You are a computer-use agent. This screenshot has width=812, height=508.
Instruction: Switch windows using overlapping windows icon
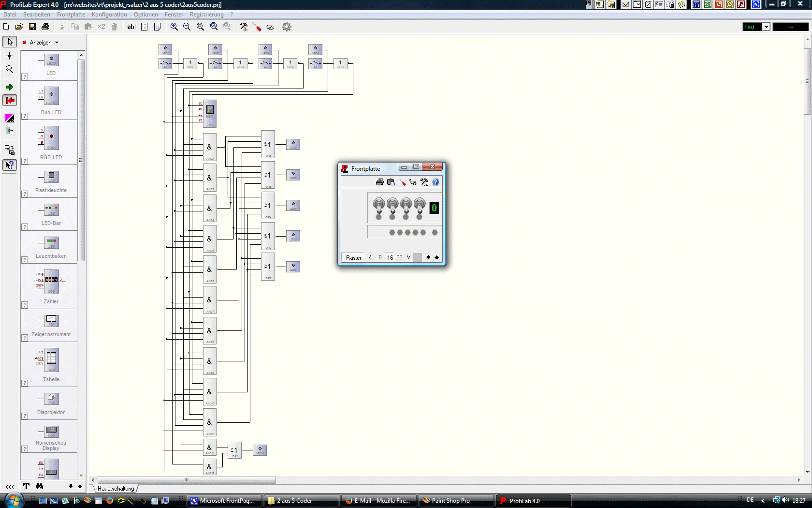click(10, 149)
